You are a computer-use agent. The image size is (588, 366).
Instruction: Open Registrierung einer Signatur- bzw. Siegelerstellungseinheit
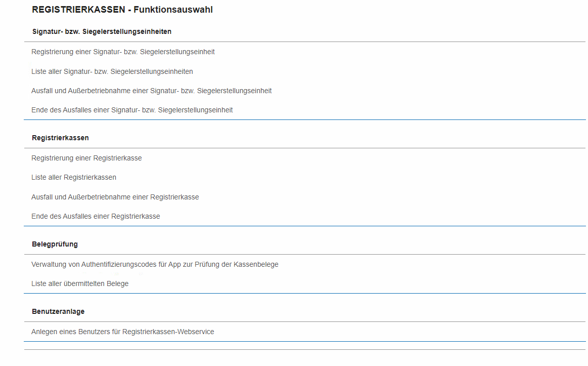coord(123,52)
